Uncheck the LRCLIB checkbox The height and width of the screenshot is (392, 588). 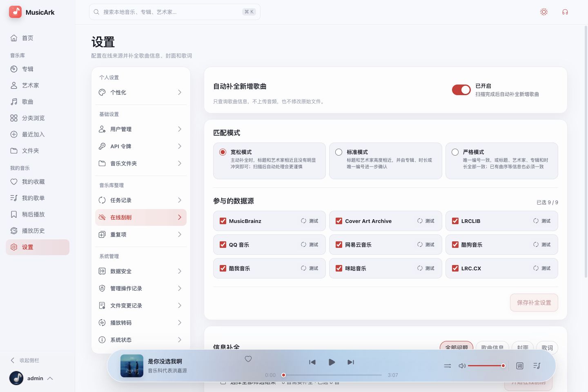[455, 221]
